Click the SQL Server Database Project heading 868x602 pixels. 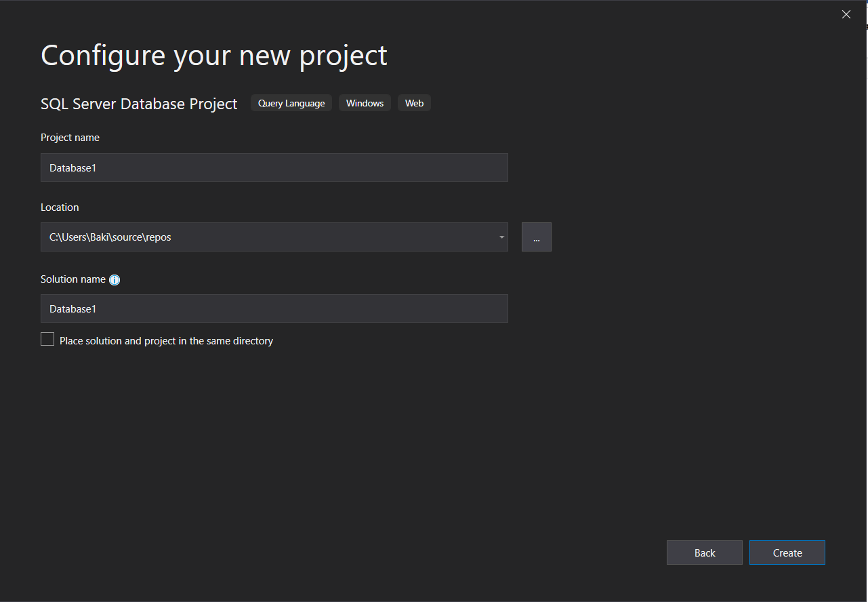139,104
